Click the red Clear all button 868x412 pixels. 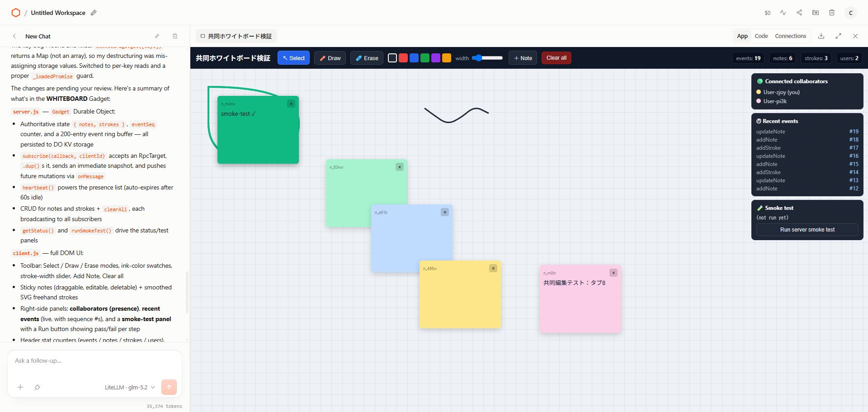tap(557, 58)
